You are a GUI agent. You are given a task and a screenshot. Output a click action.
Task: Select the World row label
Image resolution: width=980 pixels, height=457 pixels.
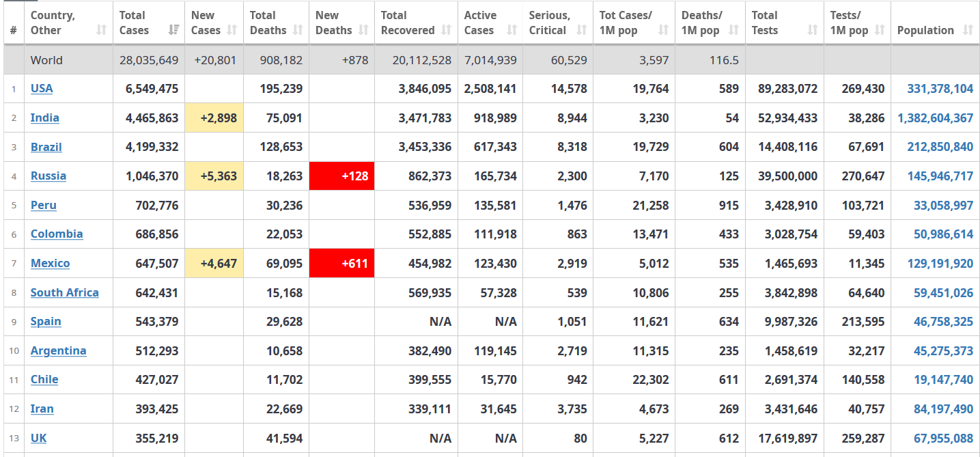pos(46,60)
